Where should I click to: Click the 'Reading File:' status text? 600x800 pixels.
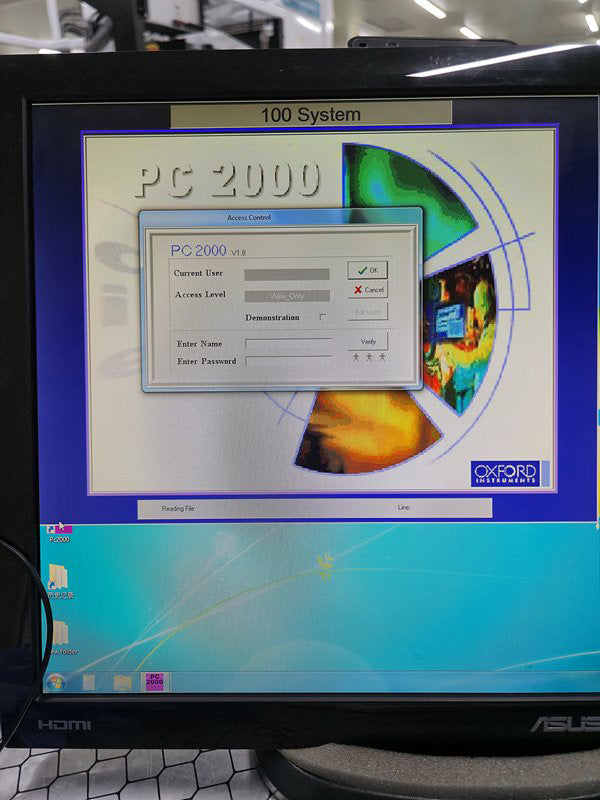click(x=179, y=508)
